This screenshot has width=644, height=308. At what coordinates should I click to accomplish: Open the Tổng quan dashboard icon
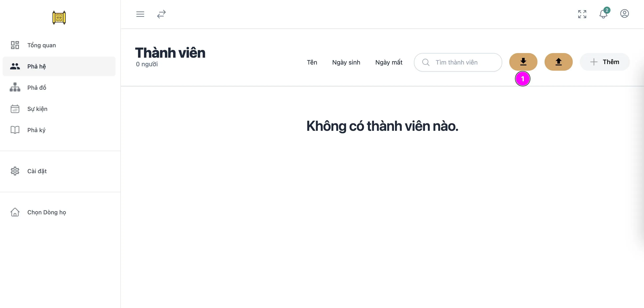click(x=15, y=45)
